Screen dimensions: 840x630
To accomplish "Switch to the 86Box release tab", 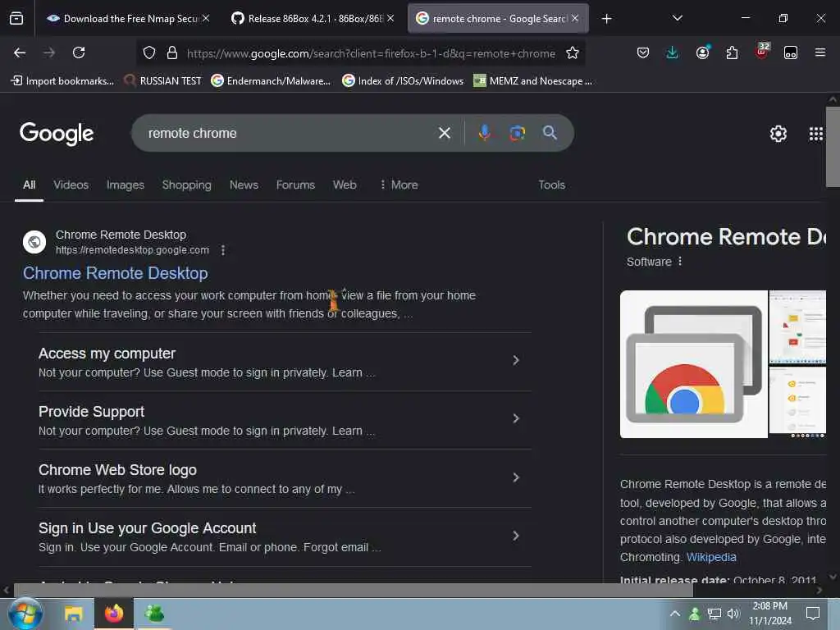I will [x=311, y=19].
